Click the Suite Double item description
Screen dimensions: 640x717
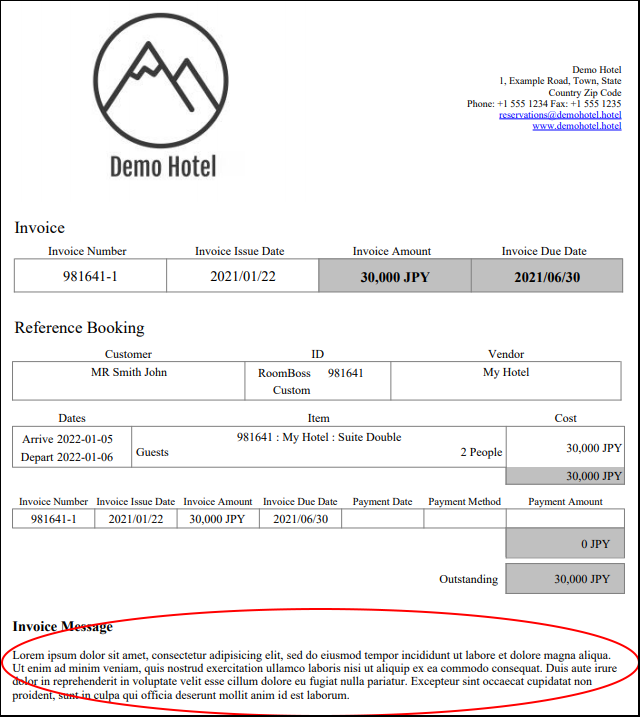pyautogui.click(x=319, y=437)
